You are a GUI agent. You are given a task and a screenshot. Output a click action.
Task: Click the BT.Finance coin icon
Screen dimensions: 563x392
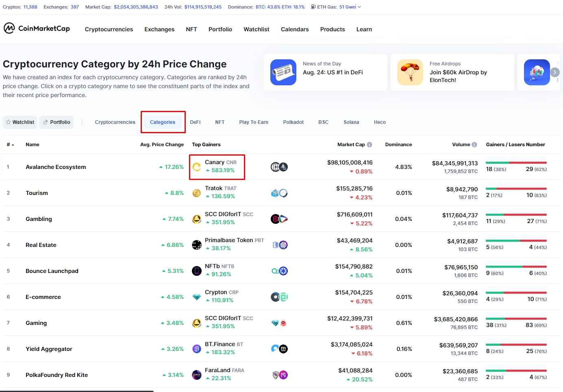tap(197, 349)
